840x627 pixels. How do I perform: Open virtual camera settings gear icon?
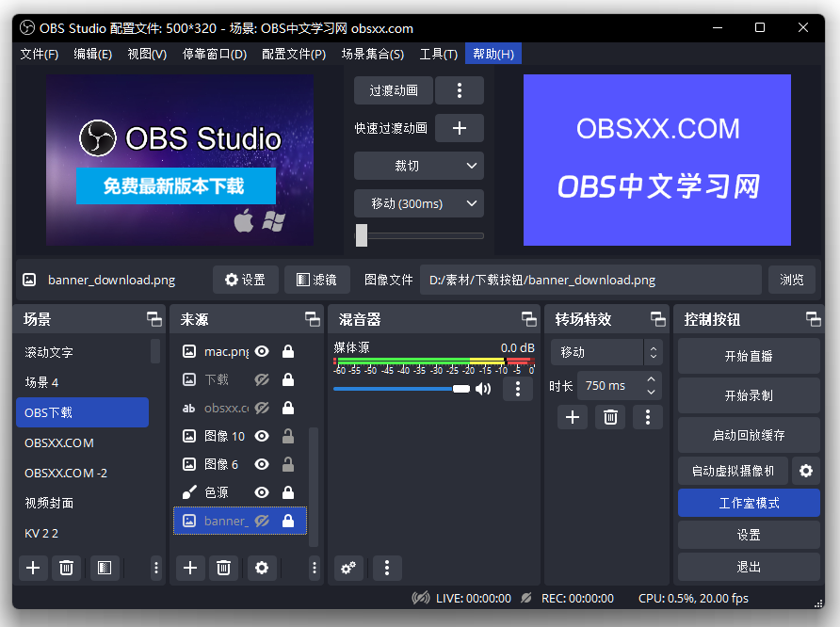805,471
